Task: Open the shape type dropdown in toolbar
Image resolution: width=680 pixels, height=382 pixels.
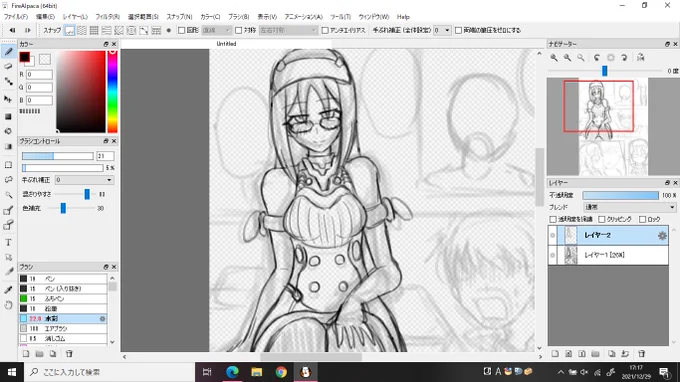Action: coord(216,30)
